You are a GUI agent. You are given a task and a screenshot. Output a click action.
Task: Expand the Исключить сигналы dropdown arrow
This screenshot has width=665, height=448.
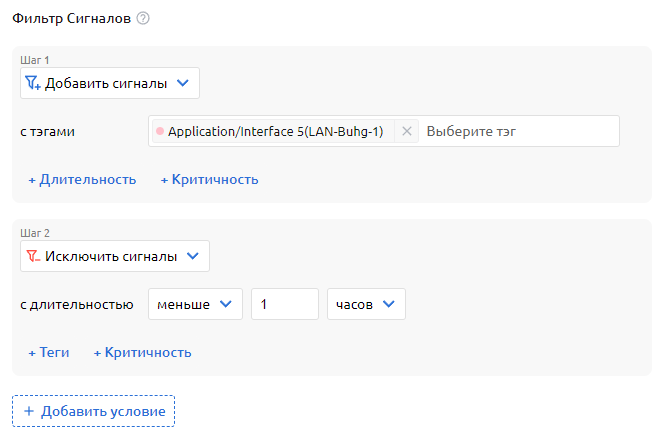tap(192, 256)
